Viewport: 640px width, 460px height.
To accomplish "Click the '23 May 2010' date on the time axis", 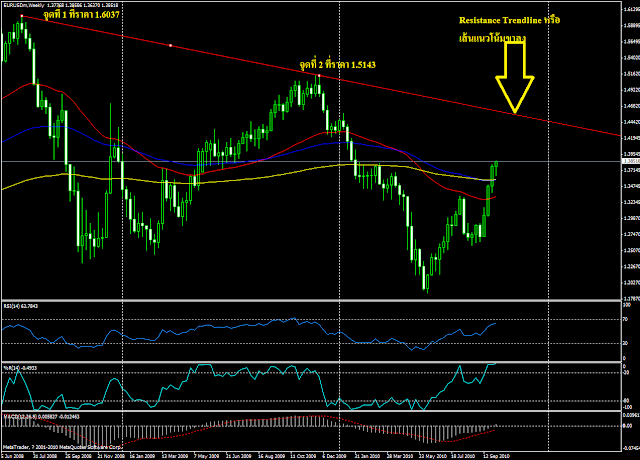I will 433,456.
